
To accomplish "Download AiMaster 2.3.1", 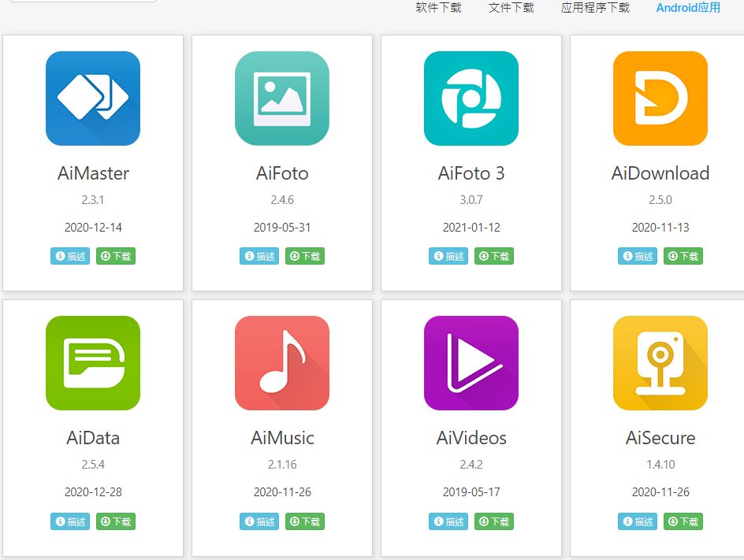I will tap(116, 256).
